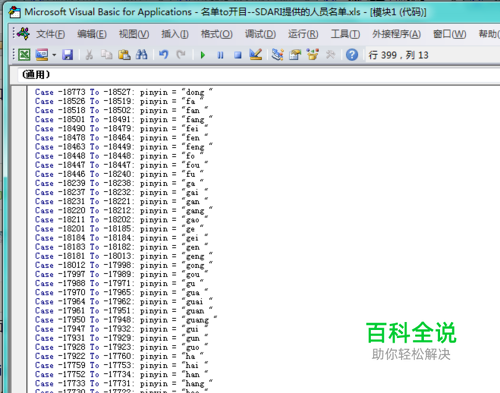Image resolution: width=500 pixels, height=393 pixels.
Task: Save the workbook with the floppy icon
Action: click(67, 54)
